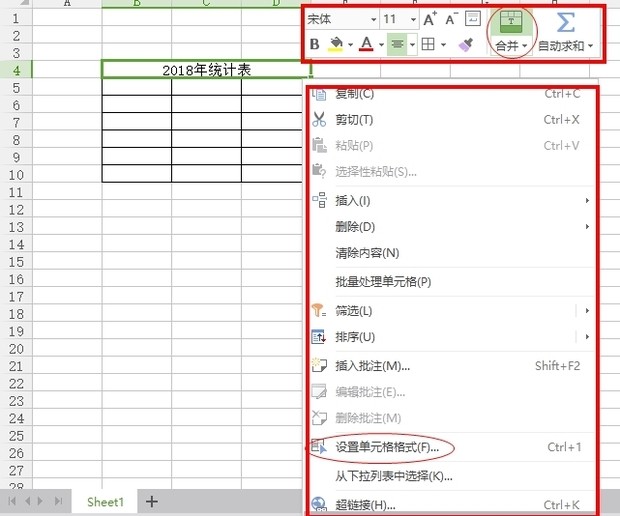Expand submenu arrow for 删除(D)

click(x=588, y=227)
